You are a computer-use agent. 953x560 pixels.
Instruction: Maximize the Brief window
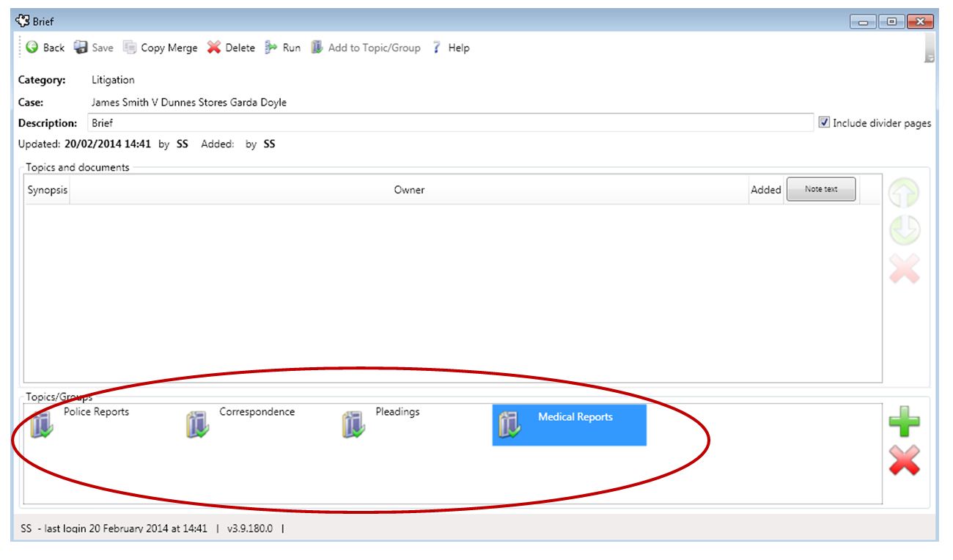pyautogui.click(x=891, y=22)
